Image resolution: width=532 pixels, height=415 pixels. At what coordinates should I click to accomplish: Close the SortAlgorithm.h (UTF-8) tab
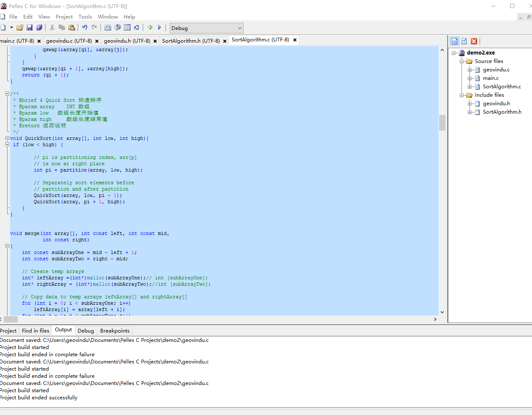pyautogui.click(x=225, y=41)
